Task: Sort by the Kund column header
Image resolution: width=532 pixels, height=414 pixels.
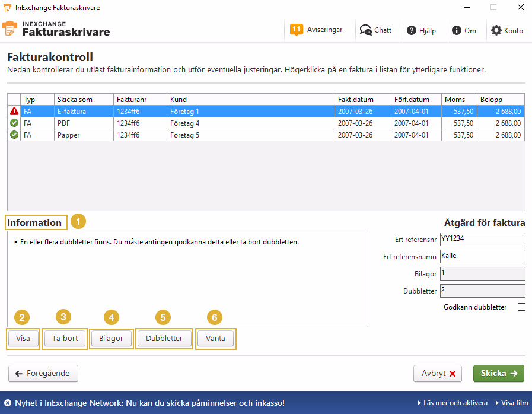Action: pyautogui.click(x=251, y=100)
